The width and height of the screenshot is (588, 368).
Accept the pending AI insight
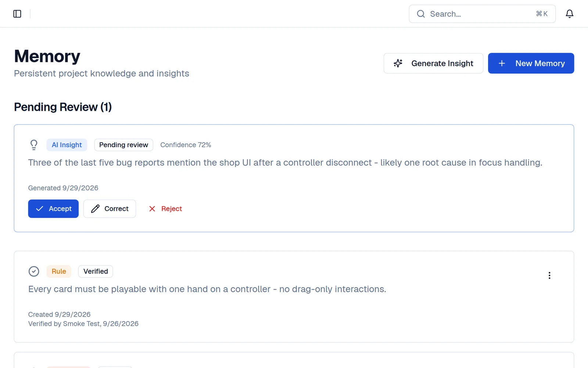point(53,209)
